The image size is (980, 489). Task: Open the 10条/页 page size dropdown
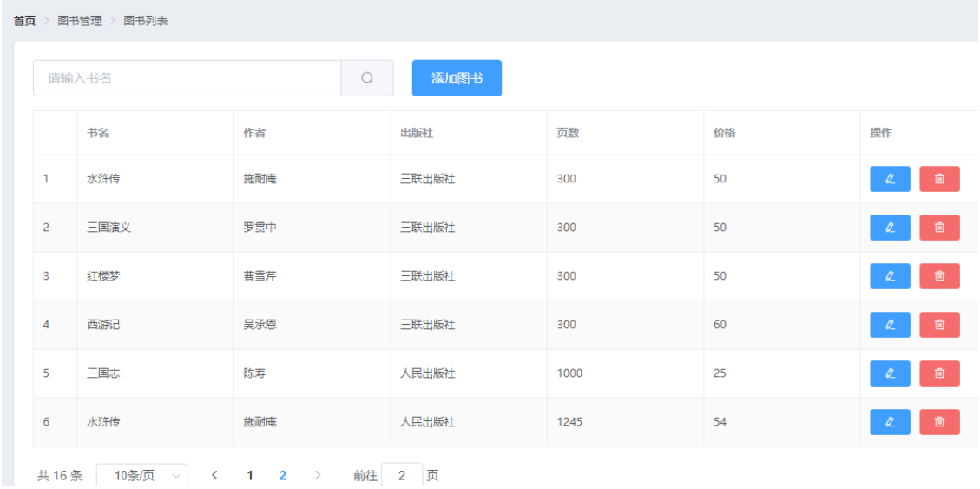[141, 476]
